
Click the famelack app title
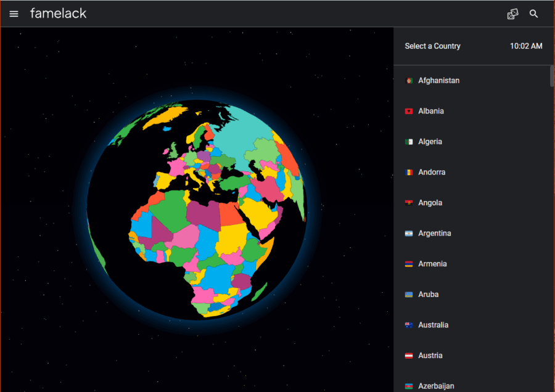[x=58, y=14]
